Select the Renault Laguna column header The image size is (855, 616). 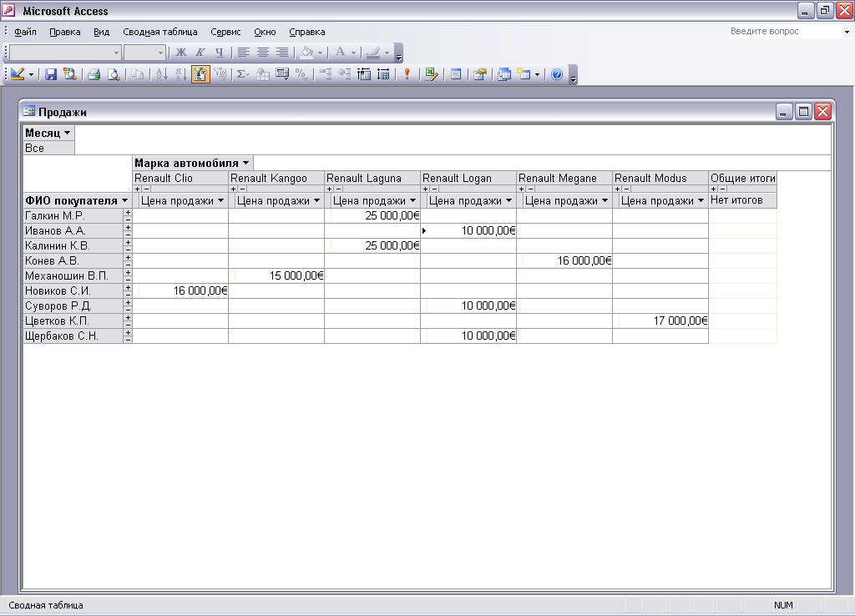coord(372,179)
